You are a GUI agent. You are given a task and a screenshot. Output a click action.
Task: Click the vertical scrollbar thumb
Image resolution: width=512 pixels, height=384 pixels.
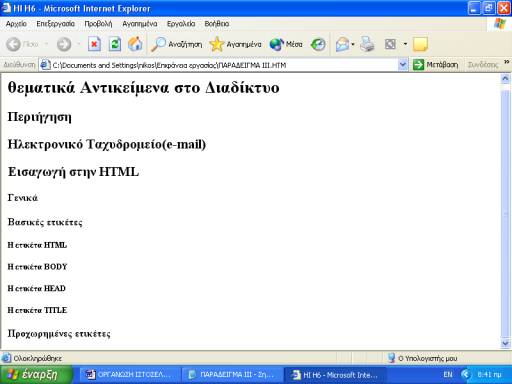click(x=505, y=213)
